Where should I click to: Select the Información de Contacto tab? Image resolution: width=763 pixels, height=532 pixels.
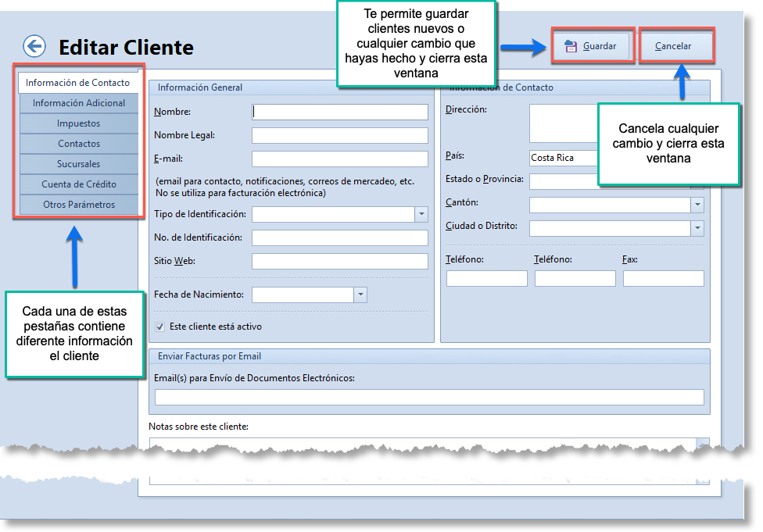click(x=78, y=83)
